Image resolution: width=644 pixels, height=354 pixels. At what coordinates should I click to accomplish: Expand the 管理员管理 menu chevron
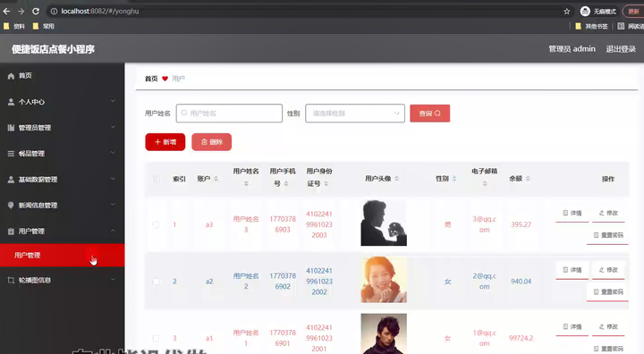(x=113, y=127)
